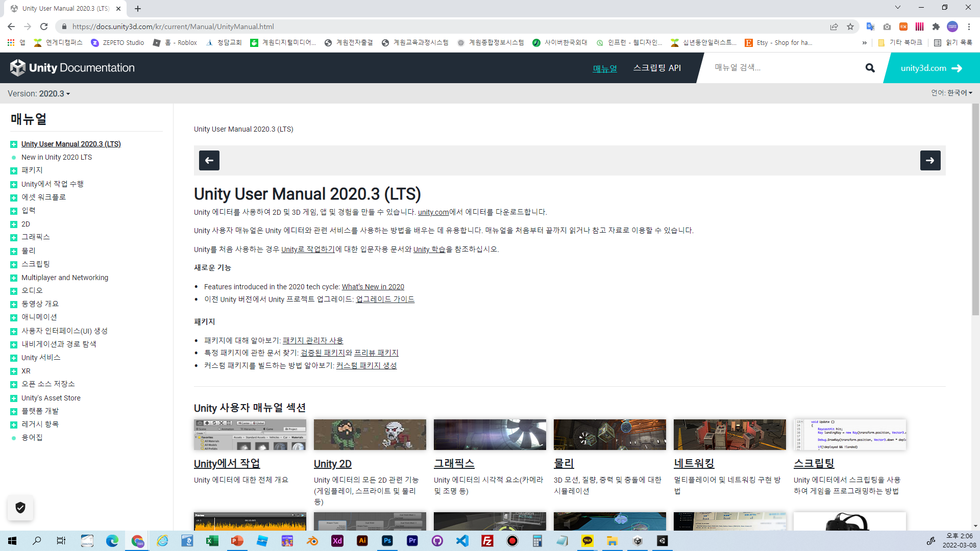Screen dimensions: 980x551
Task: Open Google Translate extension icon
Action: click(870, 27)
